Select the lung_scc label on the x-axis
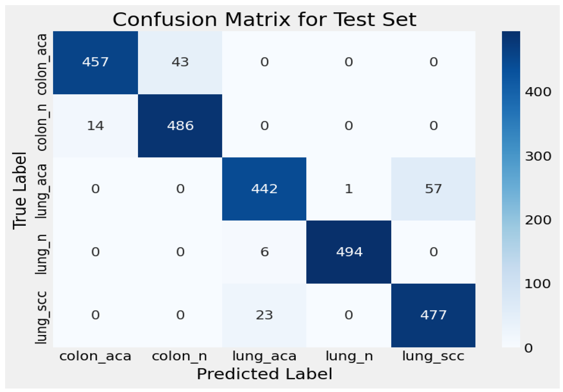Viewport: 563px width, 392px height. click(x=433, y=356)
